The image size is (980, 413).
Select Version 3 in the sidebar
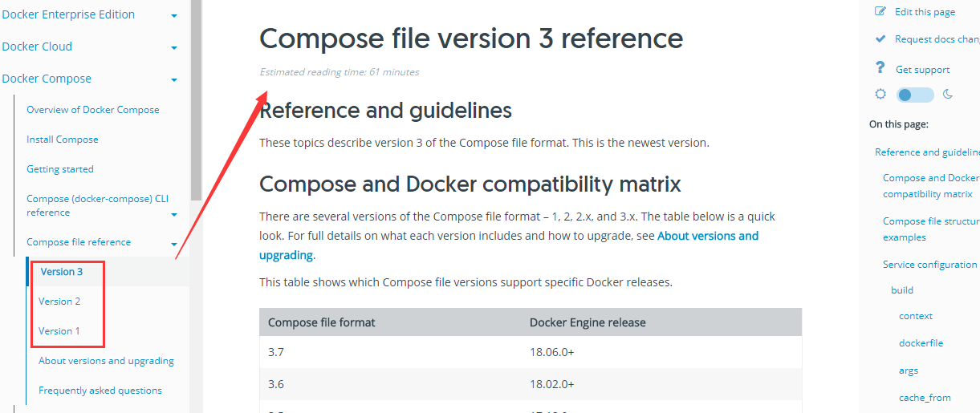coord(62,272)
